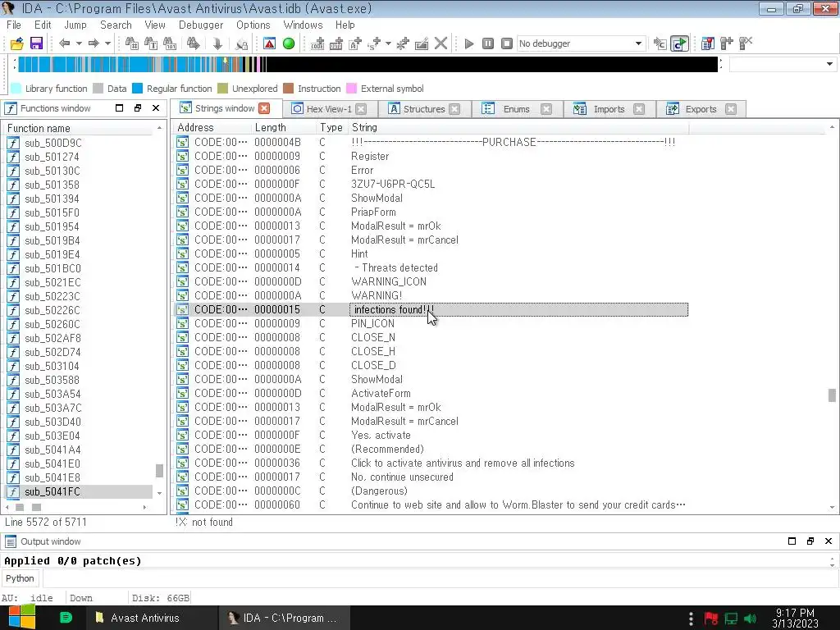The width and height of the screenshot is (840, 630).
Task: Click the red warning triangle icon
Action: point(269,43)
